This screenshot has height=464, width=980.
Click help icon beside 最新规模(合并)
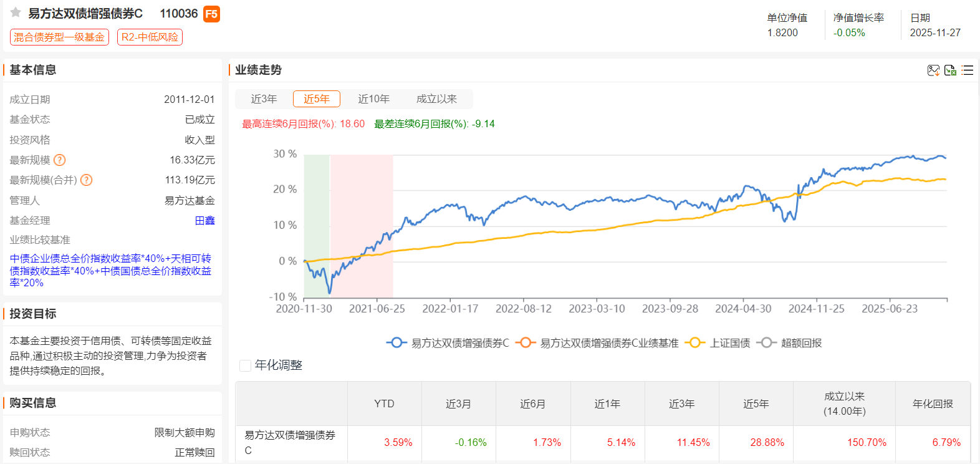(x=87, y=180)
